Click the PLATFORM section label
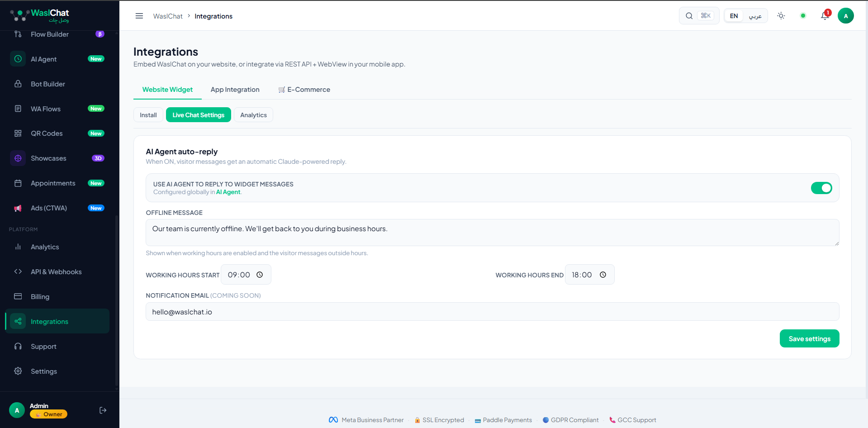This screenshot has height=428, width=868. [x=24, y=229]
